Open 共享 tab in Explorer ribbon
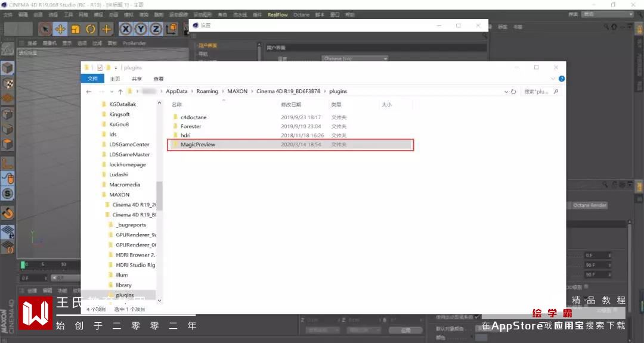The height and width of the screenshot is (343, 644). 137,79
